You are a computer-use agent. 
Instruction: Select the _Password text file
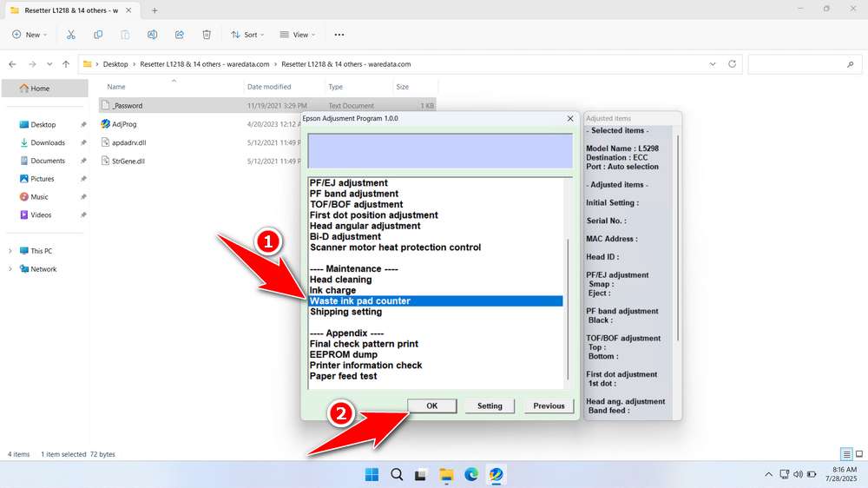pyautogui.click(x=267, y=105)
